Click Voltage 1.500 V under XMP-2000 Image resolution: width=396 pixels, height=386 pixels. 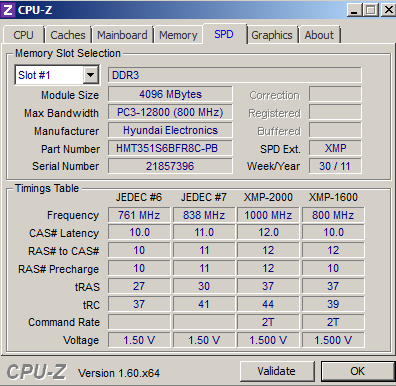click(x=268, y=340)
